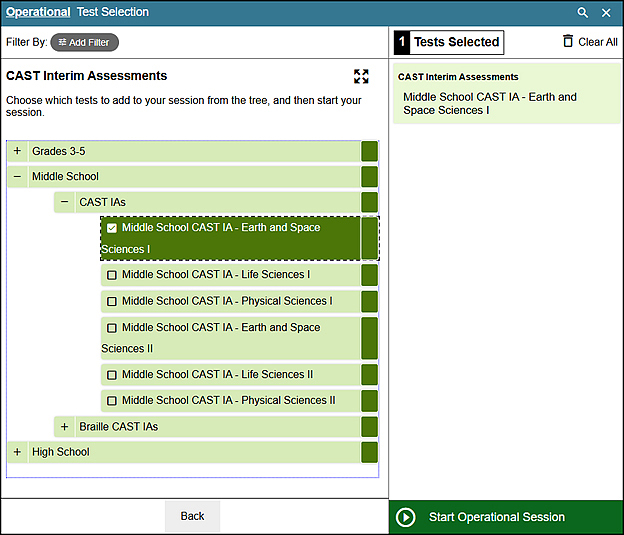Check Middle School Physical Sciences II
The width and height of the screenshot is (624, 535).
pos(112,401)
